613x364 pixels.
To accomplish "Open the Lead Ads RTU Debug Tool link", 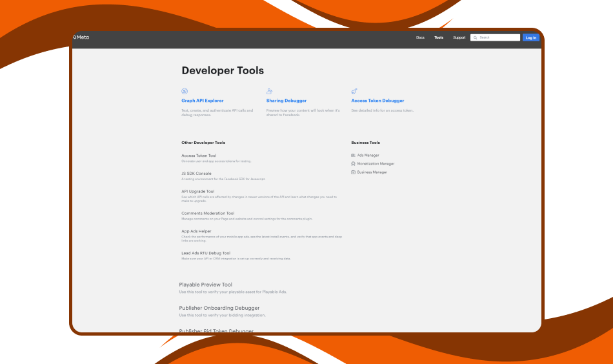I will (206, 254).
